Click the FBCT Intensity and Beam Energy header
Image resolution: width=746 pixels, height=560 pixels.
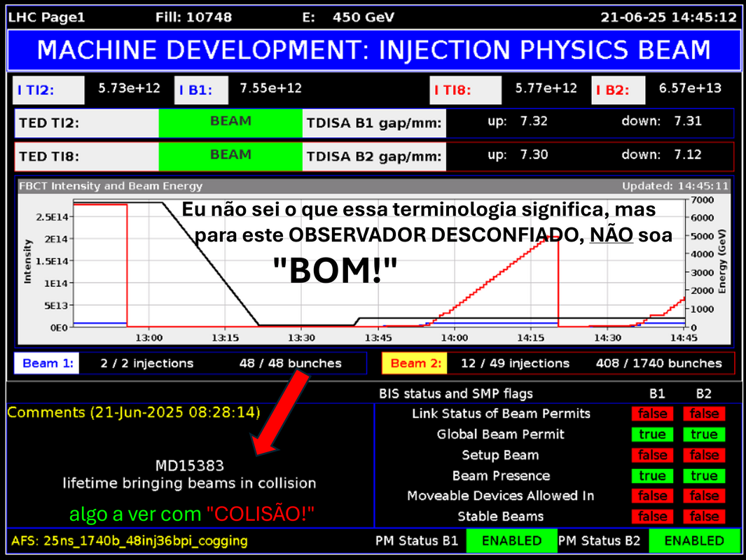click(111, 186)
